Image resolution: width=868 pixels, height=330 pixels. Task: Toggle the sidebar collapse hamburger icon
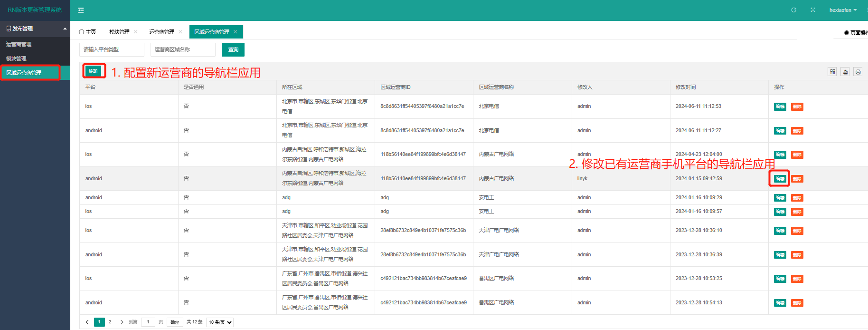tap(81, 10)
